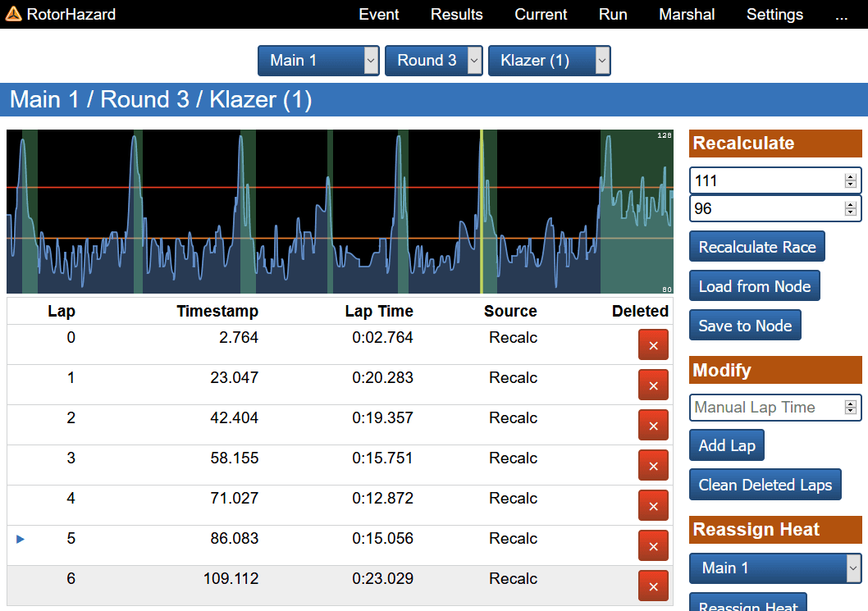Delete lap 5 with red X button
868x611 pixels.
[653, 545]
